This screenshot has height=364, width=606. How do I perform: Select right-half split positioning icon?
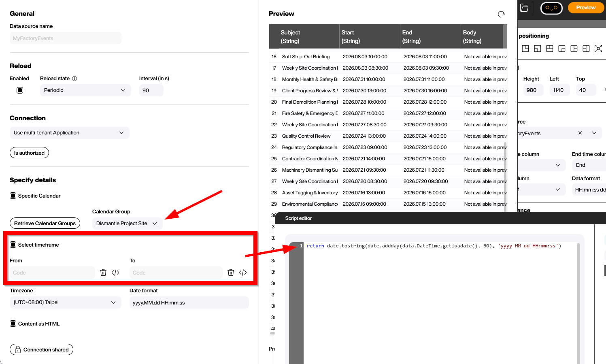[574, 49]
